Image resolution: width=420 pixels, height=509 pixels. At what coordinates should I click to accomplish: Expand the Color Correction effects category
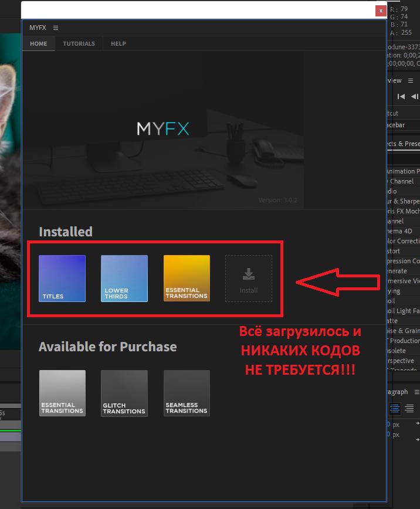(404, 241)
